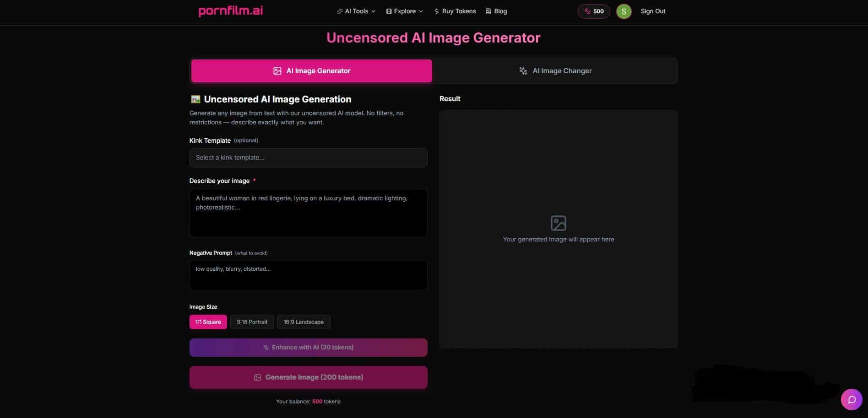
Task: Check the 500 token balance badge
Action: click(594, 11)
